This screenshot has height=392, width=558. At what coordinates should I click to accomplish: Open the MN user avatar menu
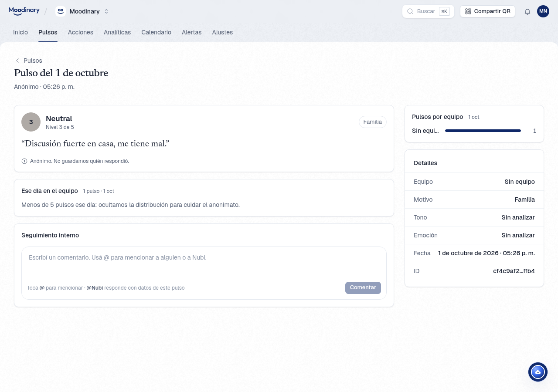pyautogui.click(x=543, y=11)
